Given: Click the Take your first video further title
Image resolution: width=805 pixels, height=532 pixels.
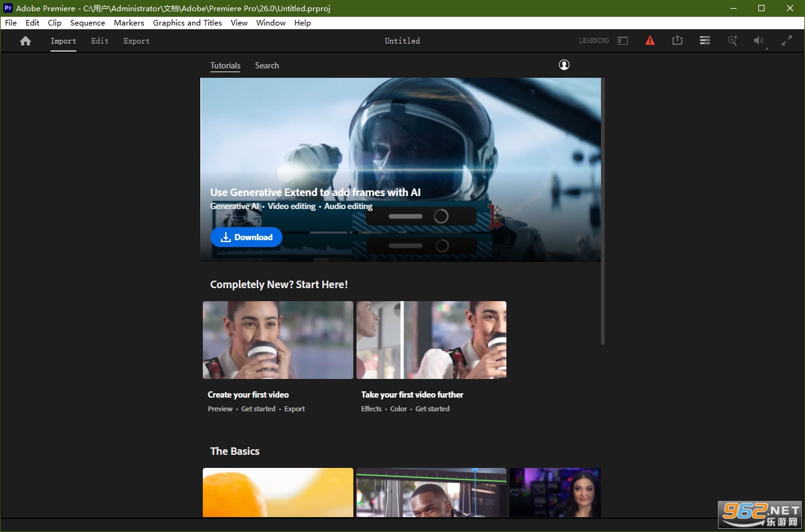Looking at the screenshot, I should (x=412, y=394).
